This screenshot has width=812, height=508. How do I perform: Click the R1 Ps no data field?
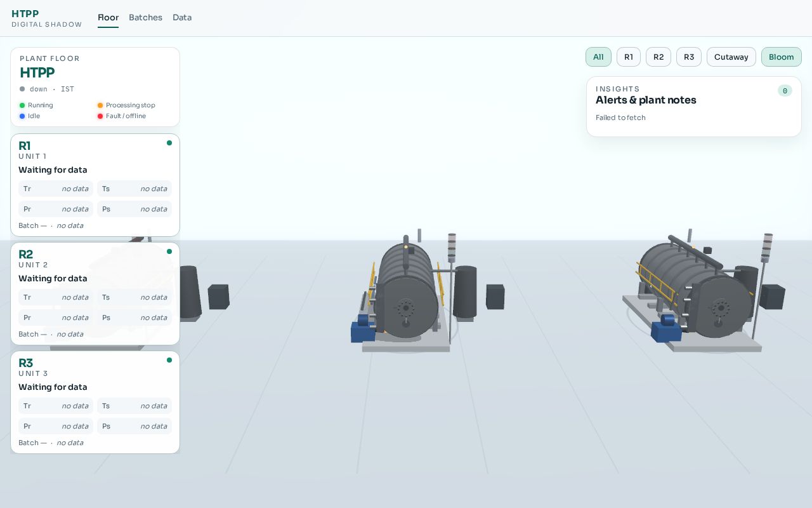pos(134,209)
